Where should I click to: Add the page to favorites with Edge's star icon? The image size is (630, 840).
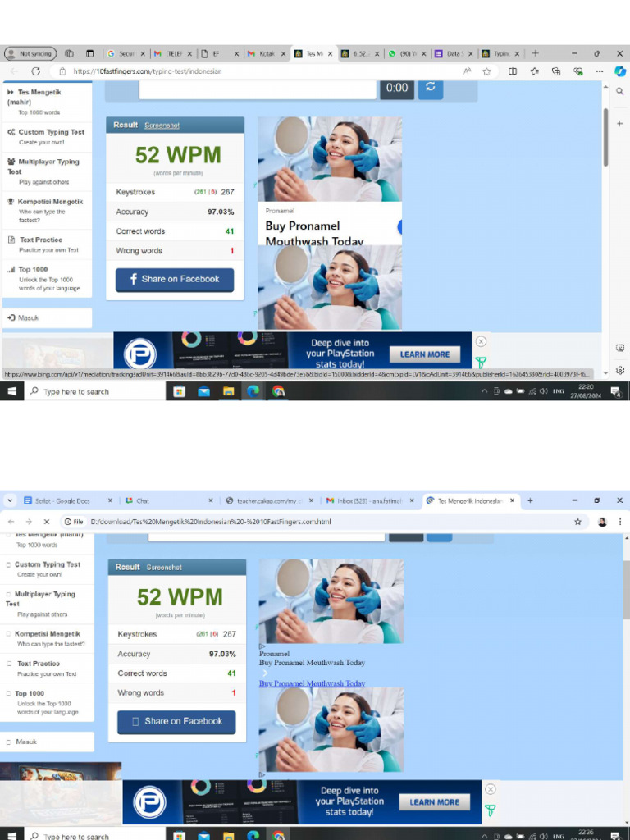pos(486,71)
